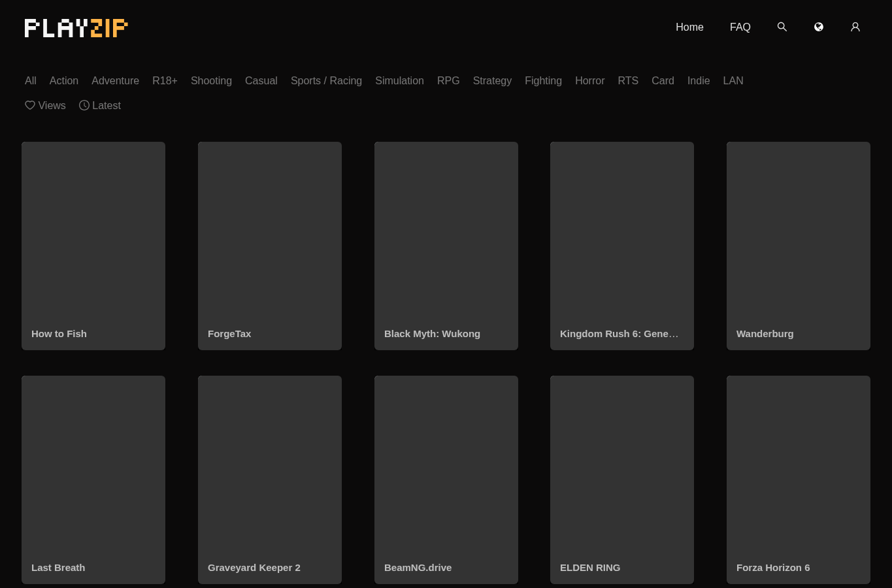Open the Black Myth: Wukong card

tap(446, 246)
